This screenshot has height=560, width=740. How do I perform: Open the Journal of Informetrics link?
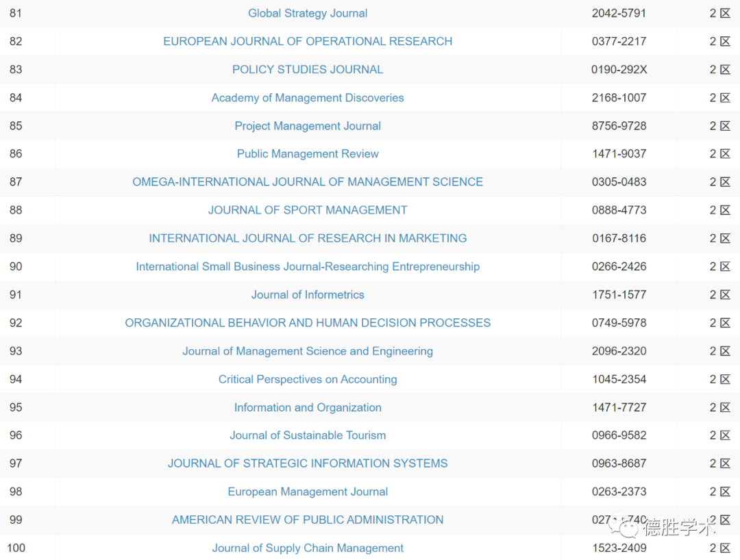(x=308, y=294)
